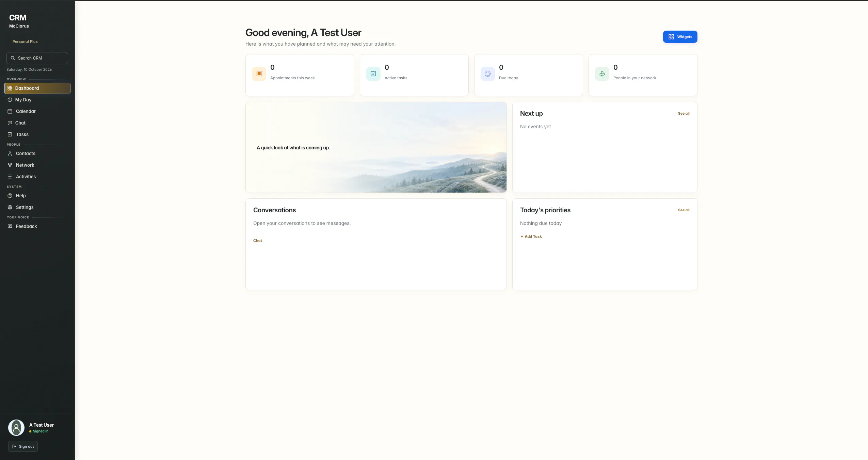Click the No events yet text
This screenshot has width=868, height=460.
(535, 127)
